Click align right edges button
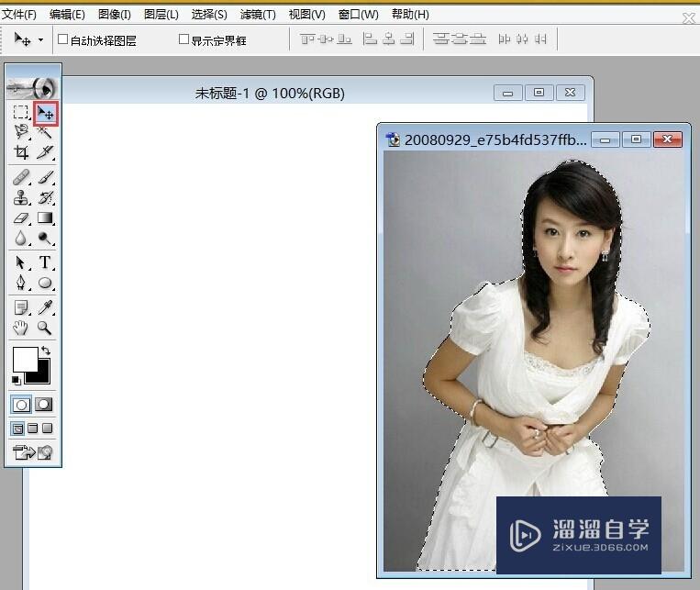Screen dimensions: 700x590 (406, 39)
